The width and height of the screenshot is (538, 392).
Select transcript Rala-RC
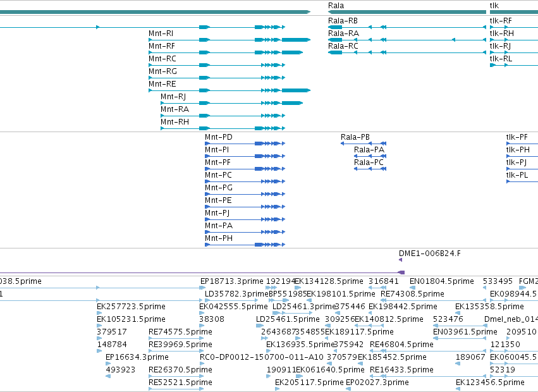343,46
